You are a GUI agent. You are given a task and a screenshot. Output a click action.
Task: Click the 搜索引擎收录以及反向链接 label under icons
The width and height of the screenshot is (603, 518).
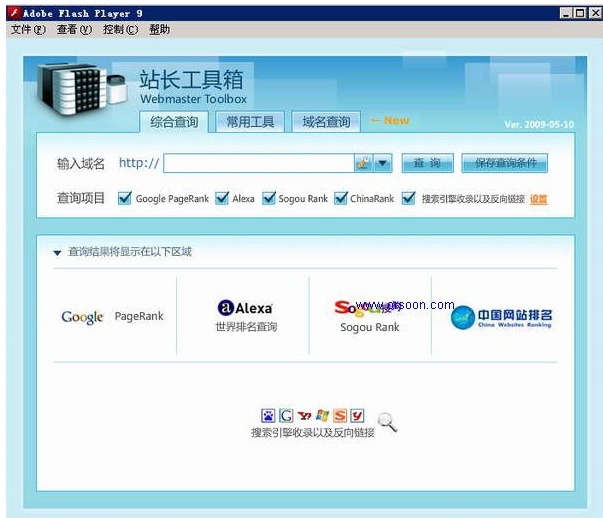tap(313, 433)
